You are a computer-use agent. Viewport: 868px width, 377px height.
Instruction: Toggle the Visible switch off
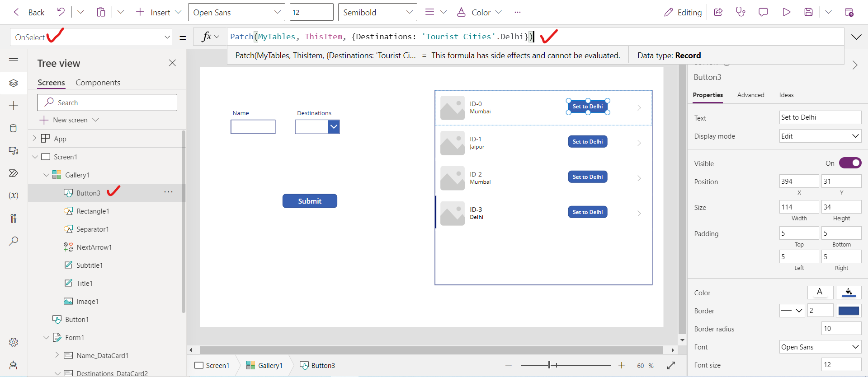pyautogui.click(x=850, y=163)
